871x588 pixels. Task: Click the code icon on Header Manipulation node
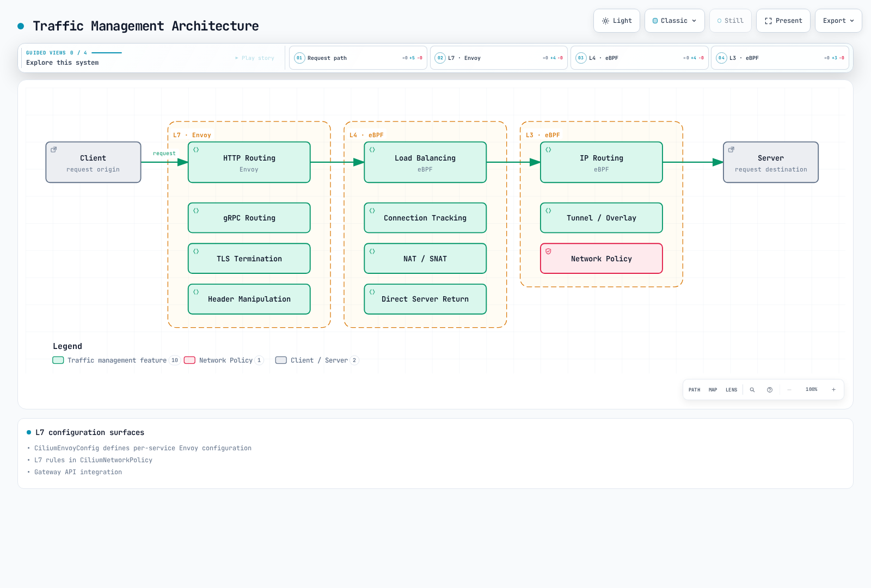point(196,292)
